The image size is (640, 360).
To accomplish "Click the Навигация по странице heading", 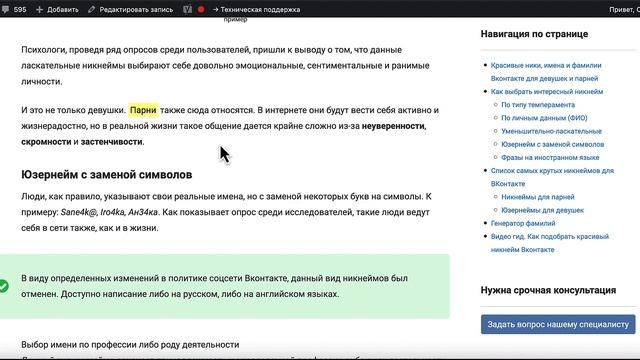I will [x=534, y=34].
